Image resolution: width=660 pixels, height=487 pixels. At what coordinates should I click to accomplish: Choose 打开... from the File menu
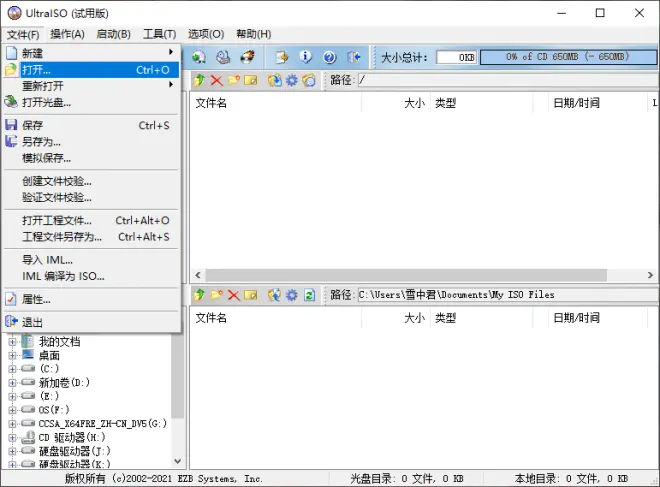coord(91,70)
